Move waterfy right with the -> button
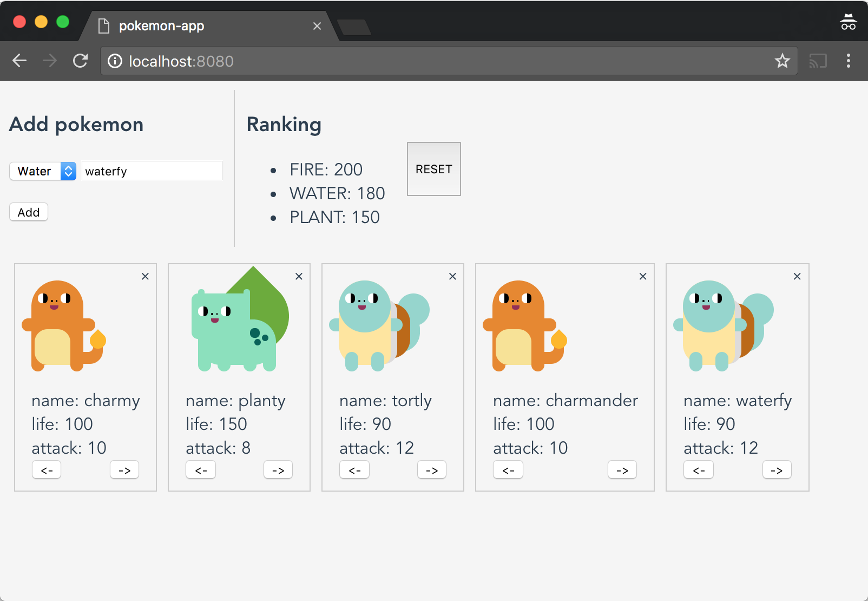The image size is (868, 601). [x=777, y=470]
